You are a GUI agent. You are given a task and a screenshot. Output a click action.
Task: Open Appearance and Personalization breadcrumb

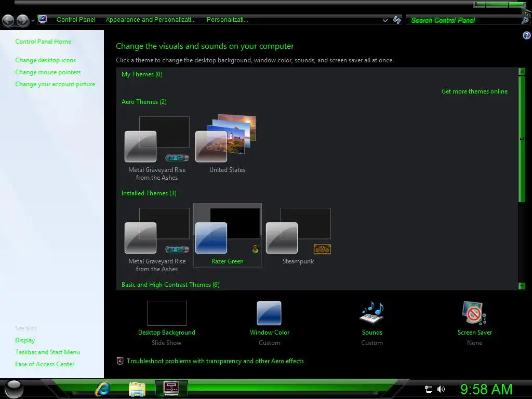pyautogui.click(x=151, y=20)
